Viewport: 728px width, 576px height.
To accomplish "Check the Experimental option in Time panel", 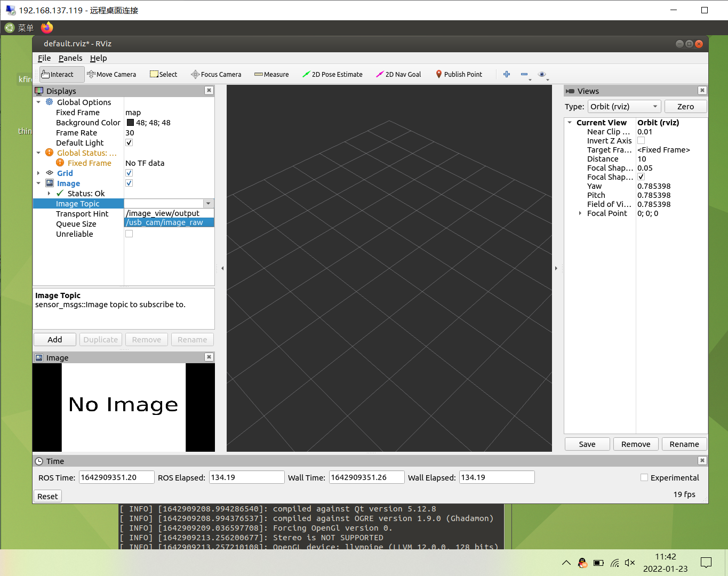I will click(644, 477).
